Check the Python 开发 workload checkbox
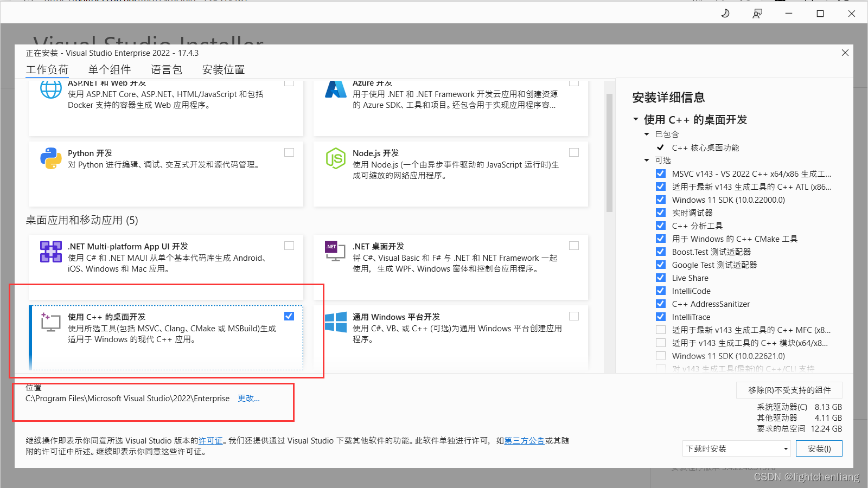 click(x=289, y=153)
